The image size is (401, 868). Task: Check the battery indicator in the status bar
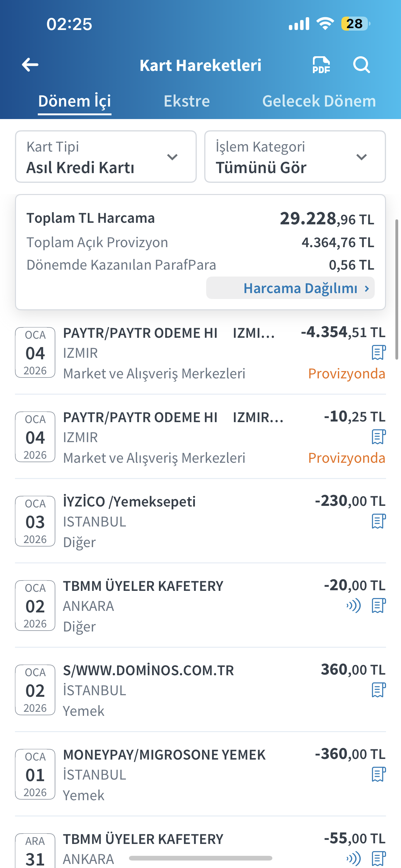pos(355,23)
